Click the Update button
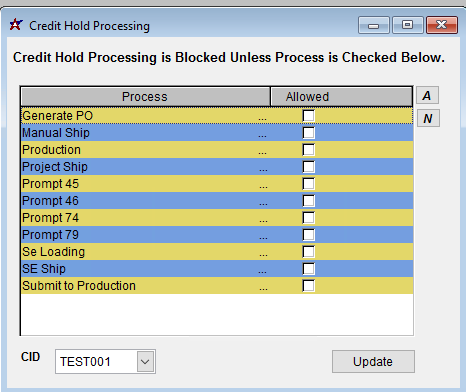Screen dimensions: 466x392 pyautogui.click(x=373, y=362)
